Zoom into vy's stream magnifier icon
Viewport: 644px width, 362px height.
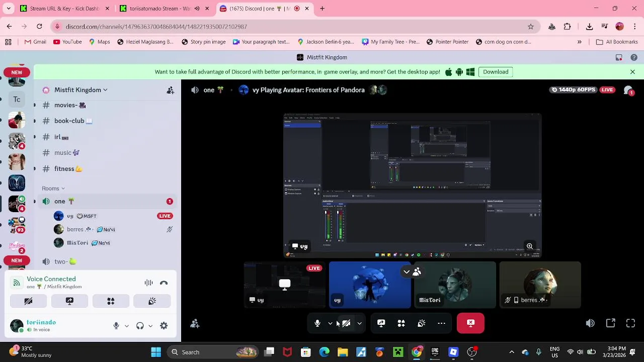point(529,246)
